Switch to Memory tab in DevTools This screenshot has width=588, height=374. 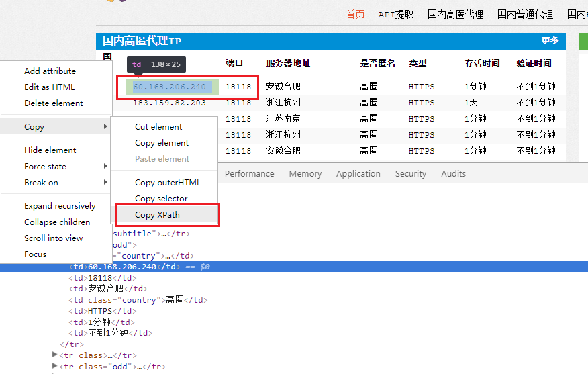pyautogui.click(x=305, y=174)
